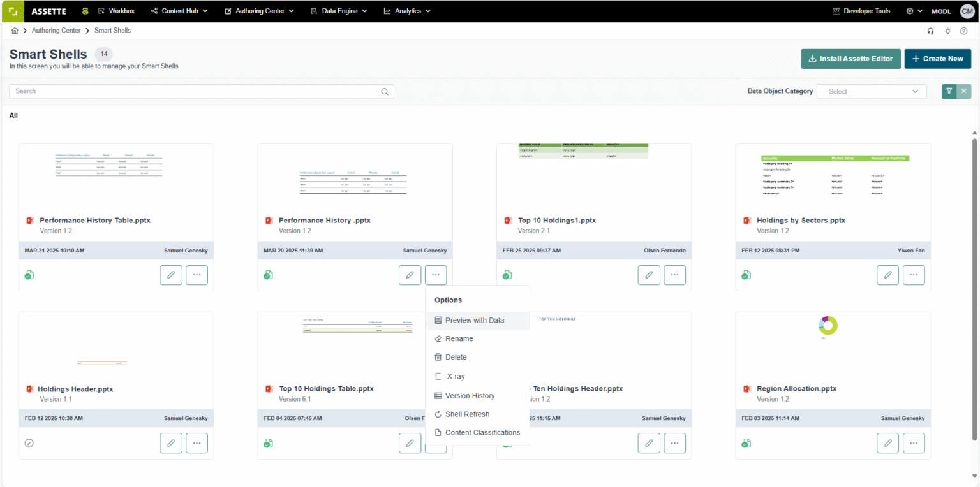Click the magnifier icon in search bar

(385, 91)
